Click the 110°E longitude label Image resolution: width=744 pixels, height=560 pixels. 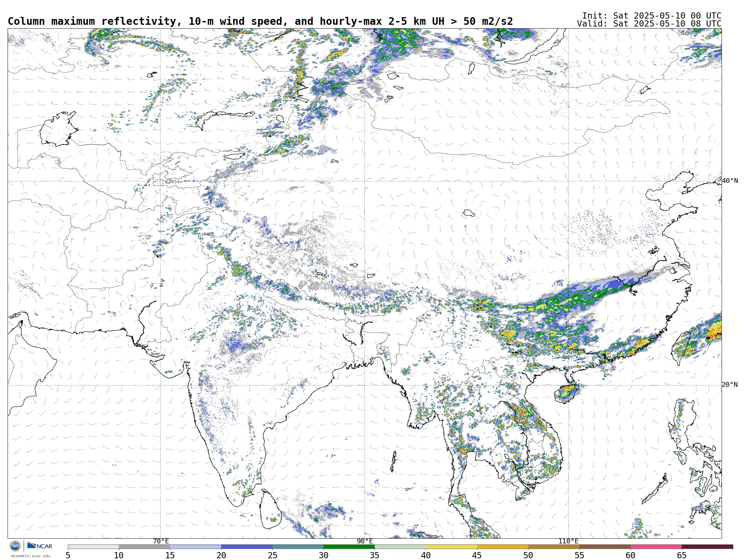click(568, 541)
